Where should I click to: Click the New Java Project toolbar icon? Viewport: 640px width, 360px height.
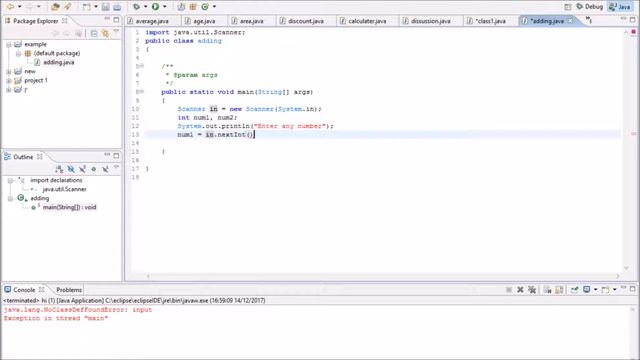coord(181,7)
